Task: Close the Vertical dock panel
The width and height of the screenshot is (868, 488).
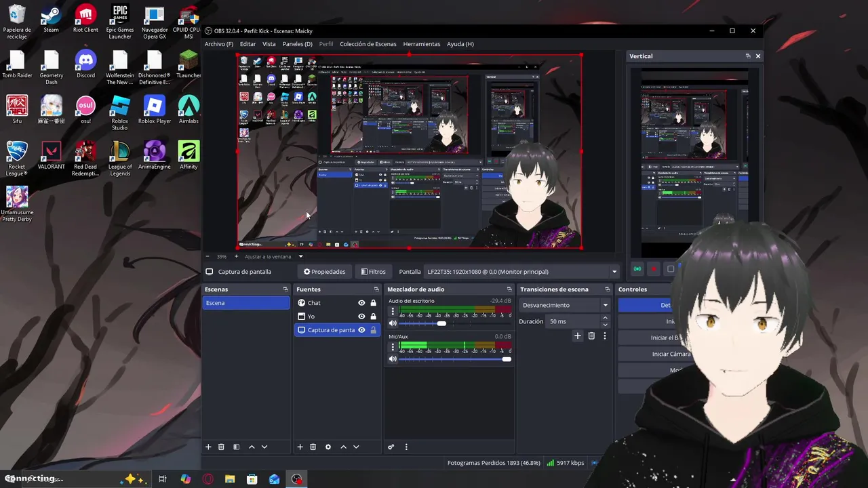Action: pyautogui.click(x=758, y=56)
